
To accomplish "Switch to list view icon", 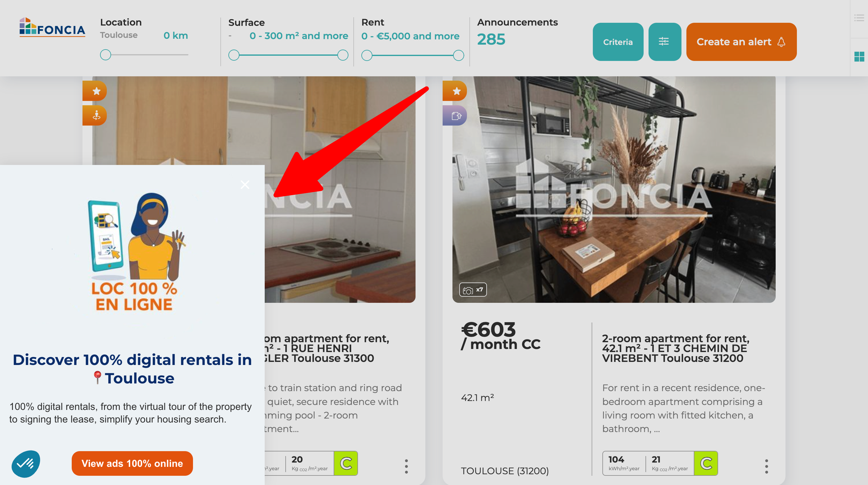I will [859, 18].
